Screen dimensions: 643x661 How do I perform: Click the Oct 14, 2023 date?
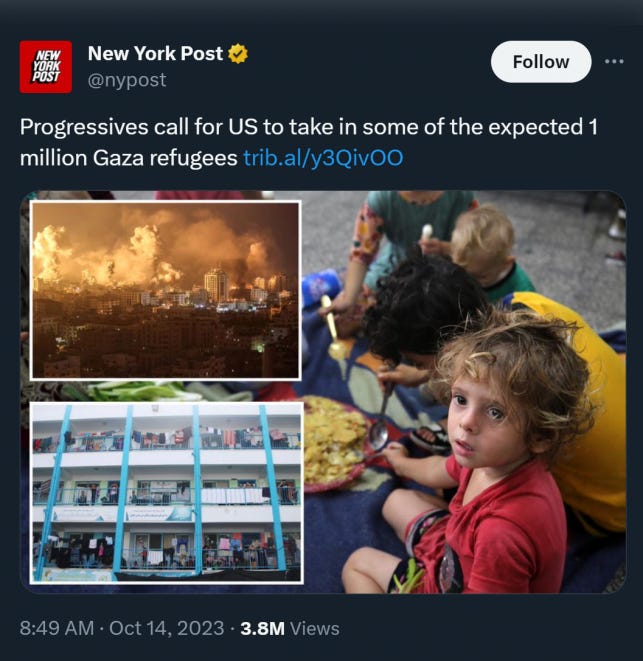[167, 628]
